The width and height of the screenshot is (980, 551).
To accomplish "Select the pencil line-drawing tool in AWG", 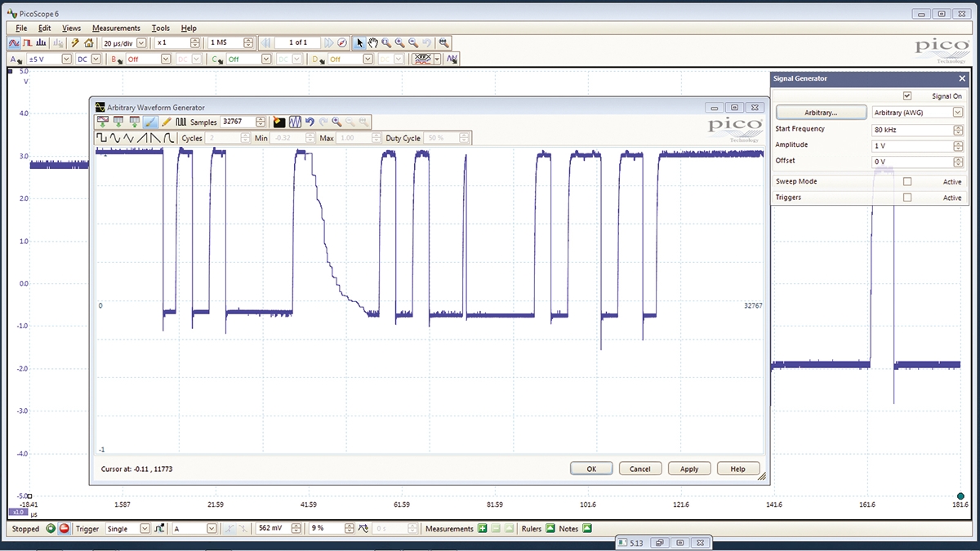I will (x=167, y=121).
